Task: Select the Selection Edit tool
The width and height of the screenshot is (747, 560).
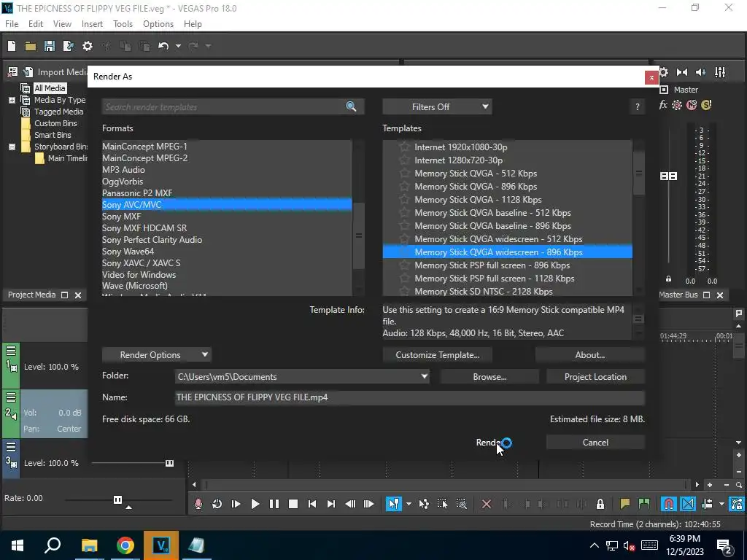Action: click(442, 504)
